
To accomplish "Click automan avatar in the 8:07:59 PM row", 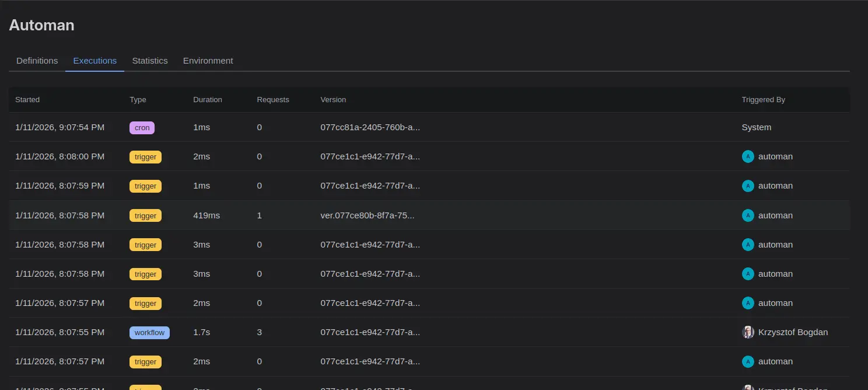I will coord(748,186).
